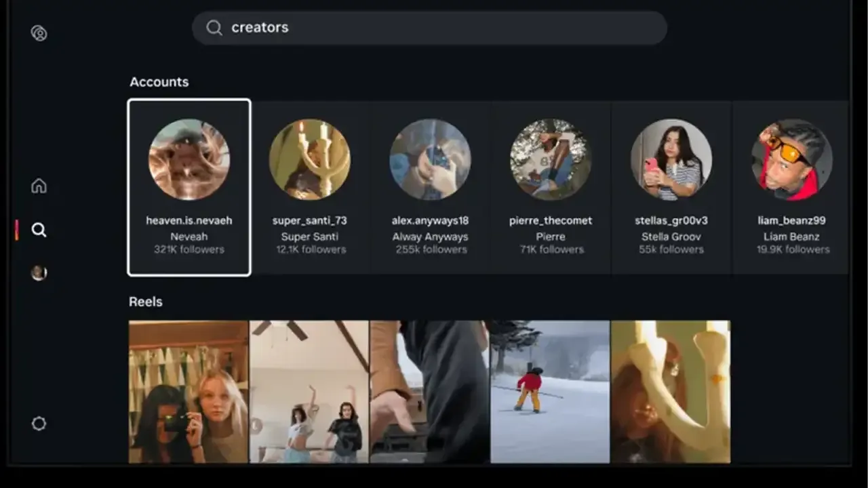
Task: Select the Search icon in the sidebar
Action: pyautogui.click(x=39, y=230)
